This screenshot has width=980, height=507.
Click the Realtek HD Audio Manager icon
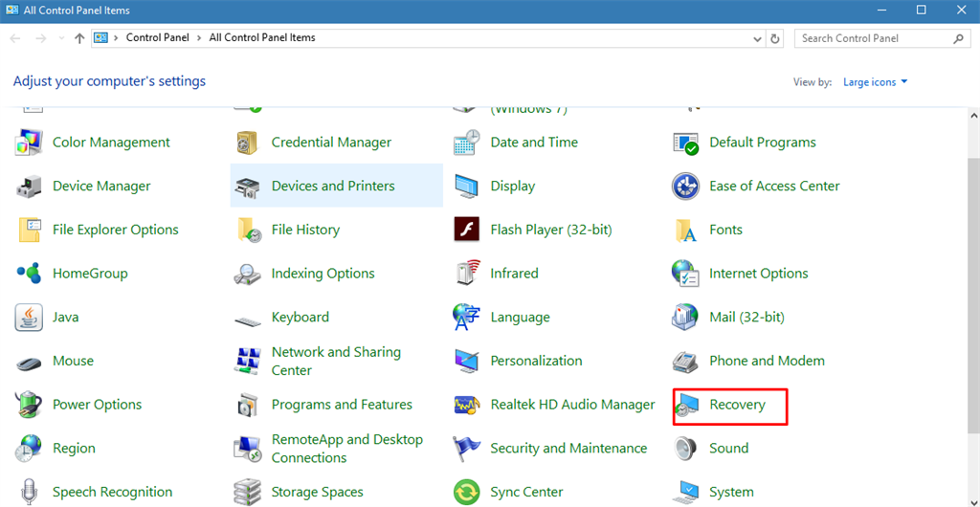[x=466, y=406]
